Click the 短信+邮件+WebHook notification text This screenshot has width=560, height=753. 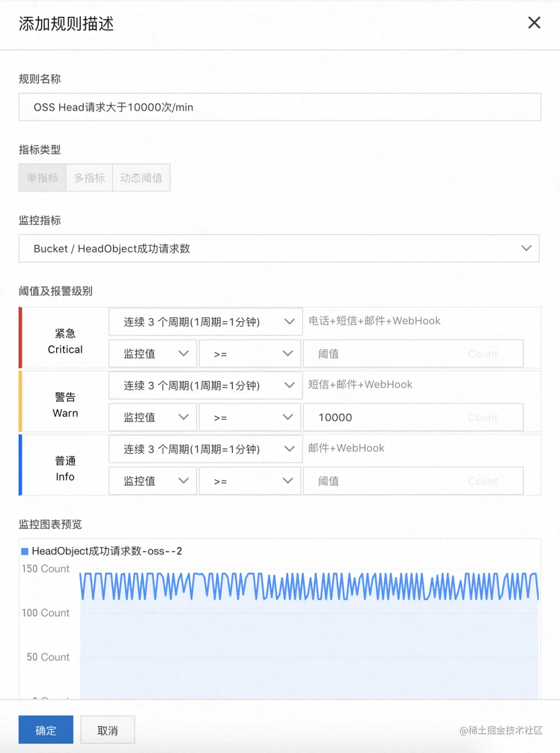click(x=360, y=385)
